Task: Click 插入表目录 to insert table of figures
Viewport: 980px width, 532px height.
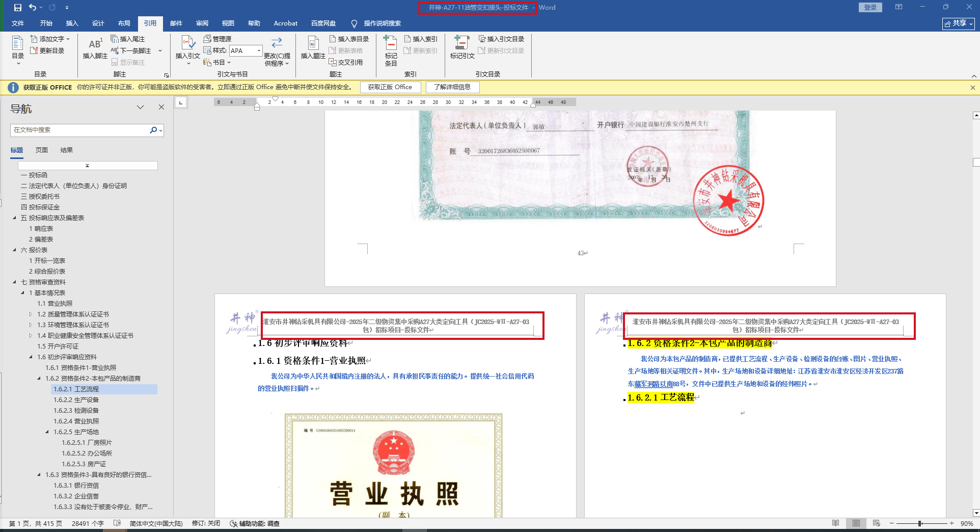Action: tap(349, 39)
